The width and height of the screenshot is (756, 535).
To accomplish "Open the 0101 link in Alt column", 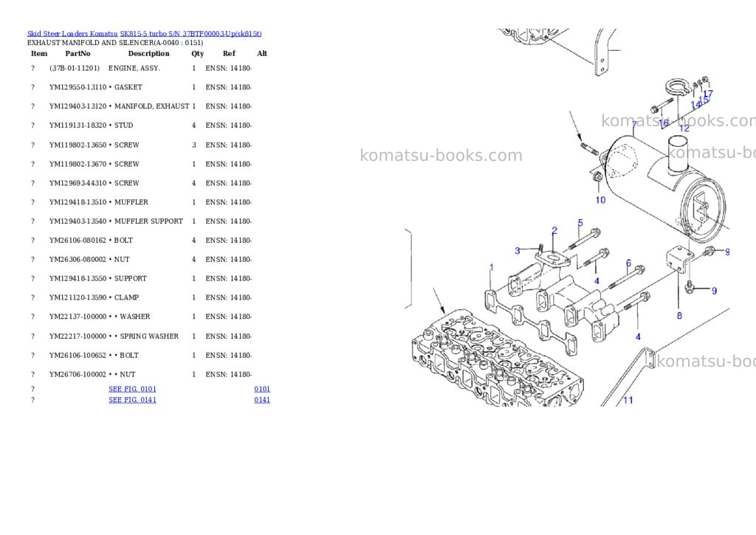I will [x=262, y=389].
